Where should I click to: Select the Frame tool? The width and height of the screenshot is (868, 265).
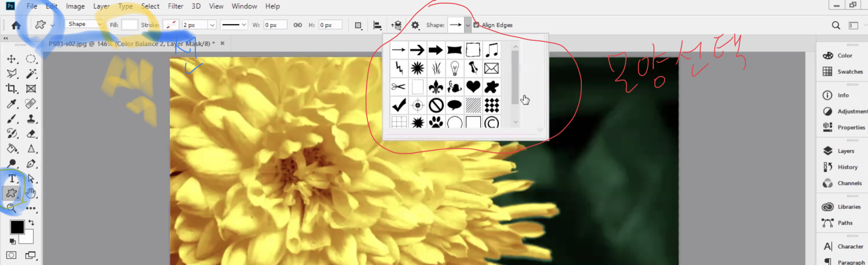point(31,89)
